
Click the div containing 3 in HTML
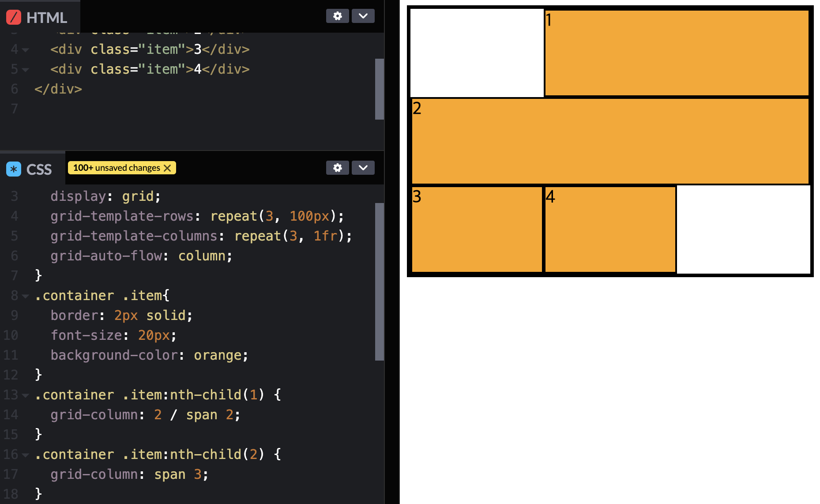coord(150,49)
